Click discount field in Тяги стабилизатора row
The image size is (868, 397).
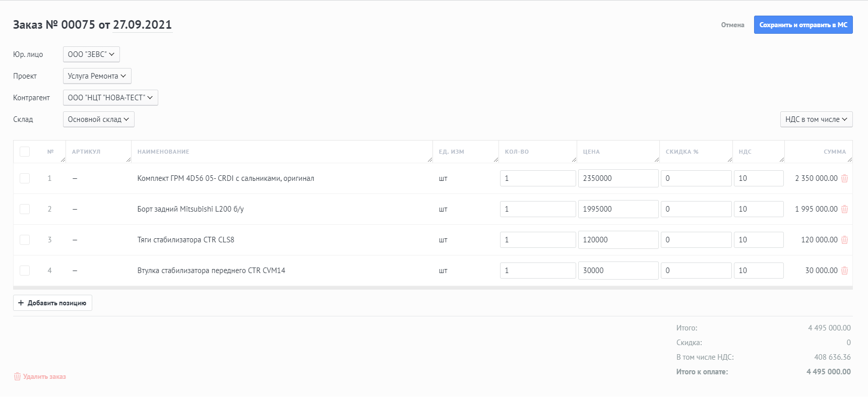[696, 240]
